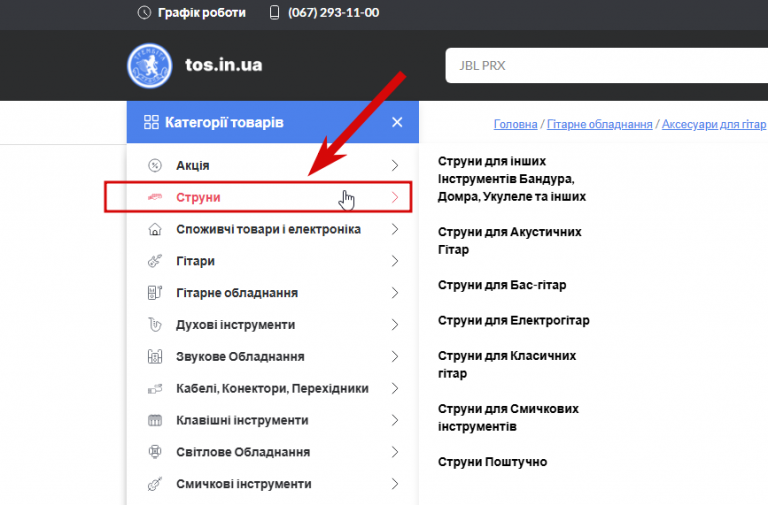Click the spotlight icon for Світлове Обладнання
This screenshot has width=768, height=505.
click(155, 452)
